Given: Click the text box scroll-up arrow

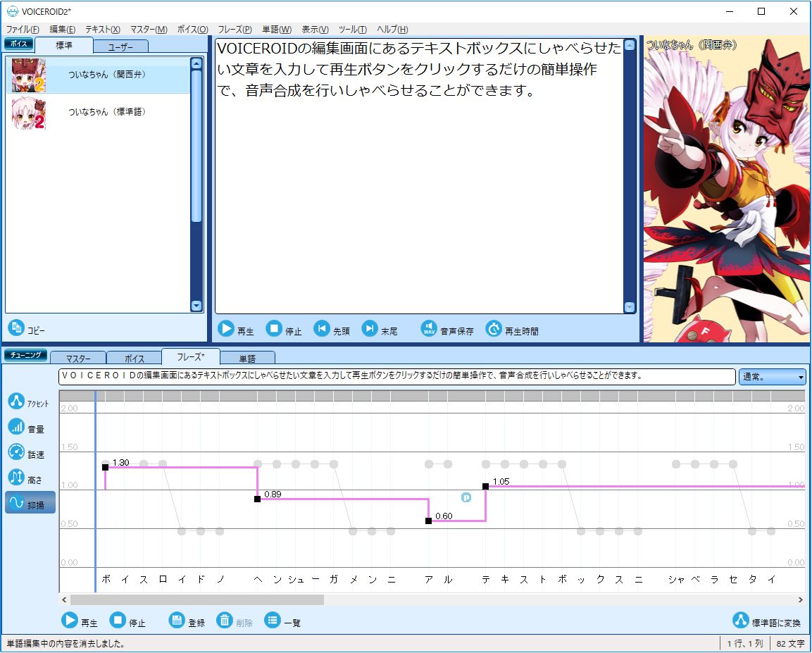Looking at the screenshot, I should [629, 45].
